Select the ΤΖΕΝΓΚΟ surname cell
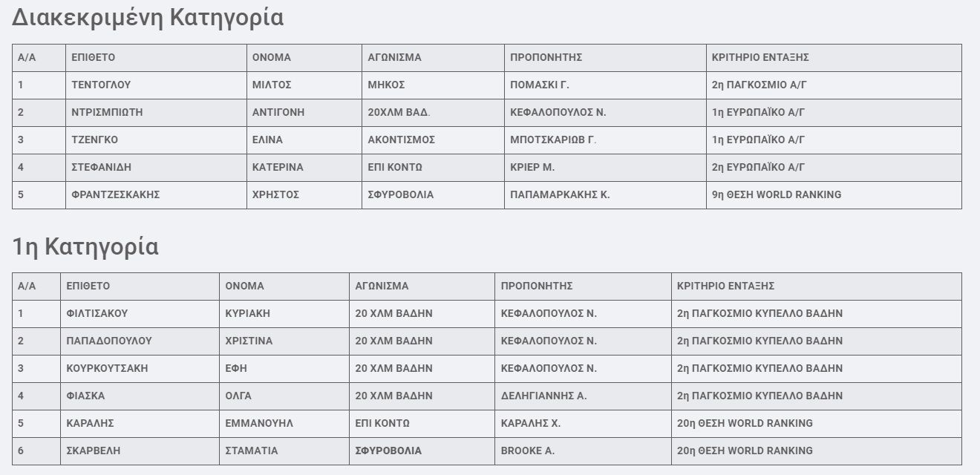Image resolution: width=980 pixels, height=475 pixels. click(94, 140)
